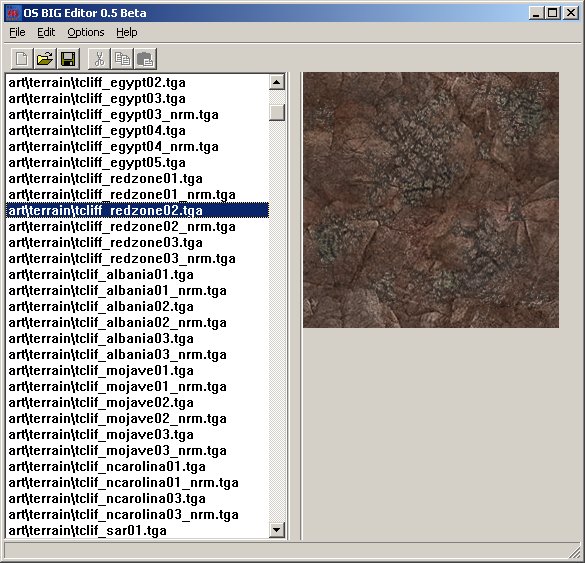Screen dimensions: 585x563
Task: Select art\terrain\tcliff_egypt04.tga
Action: tap(137, 131)
